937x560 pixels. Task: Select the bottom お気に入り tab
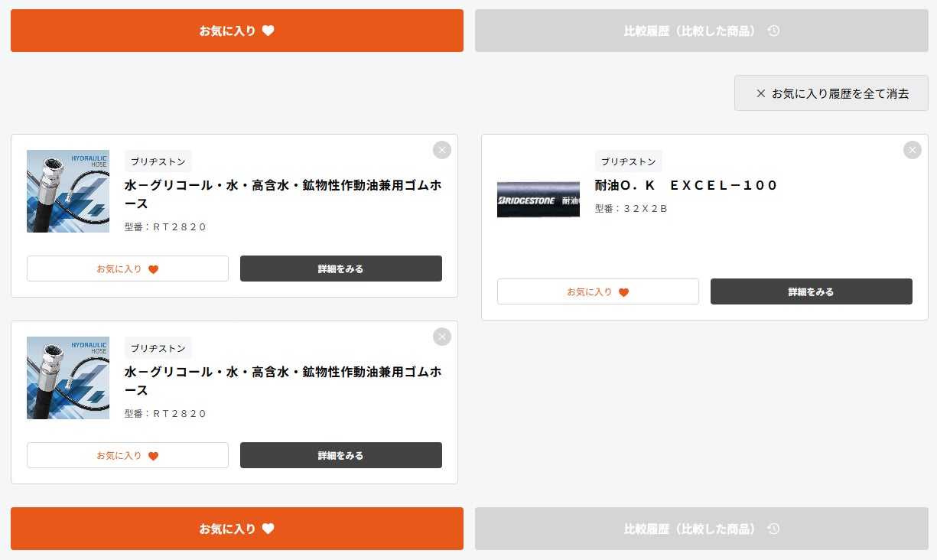click(237, 529)
